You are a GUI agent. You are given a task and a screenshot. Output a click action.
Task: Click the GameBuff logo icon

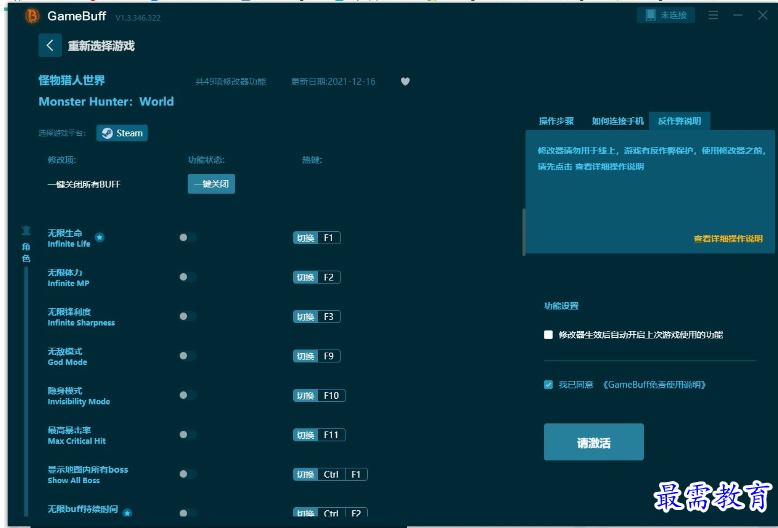click(32, 16)
